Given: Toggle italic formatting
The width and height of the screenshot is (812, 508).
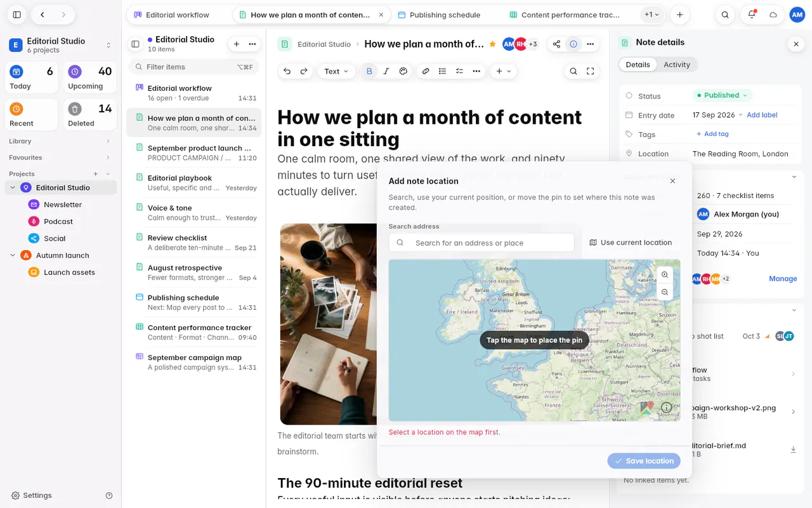Looking at the screenshot, I should [386, 71].
